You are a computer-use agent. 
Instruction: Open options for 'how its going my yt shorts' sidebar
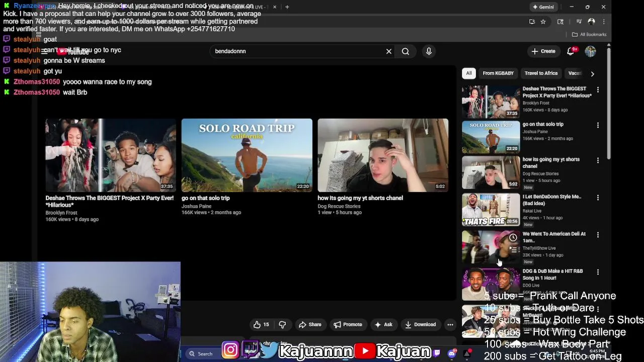click(x=598, y=160)
